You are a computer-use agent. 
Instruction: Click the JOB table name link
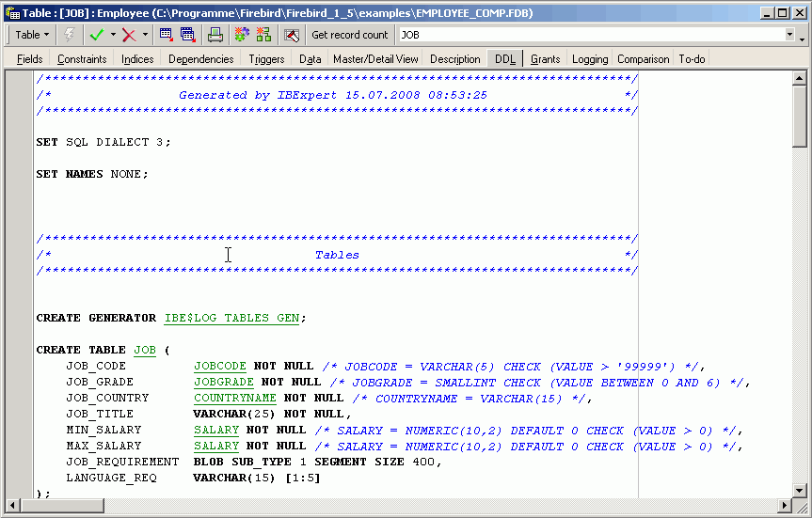pos(145,350)
